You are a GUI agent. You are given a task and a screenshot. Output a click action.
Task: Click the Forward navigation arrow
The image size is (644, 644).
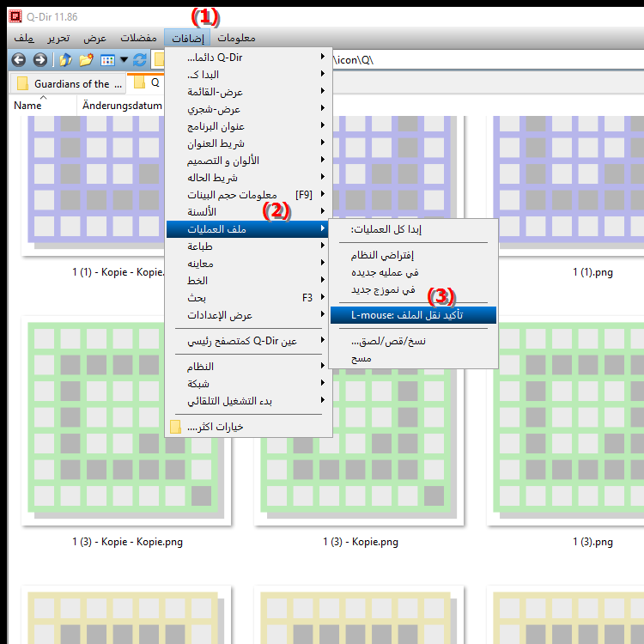pyautogui.click(x=39, y=60)
